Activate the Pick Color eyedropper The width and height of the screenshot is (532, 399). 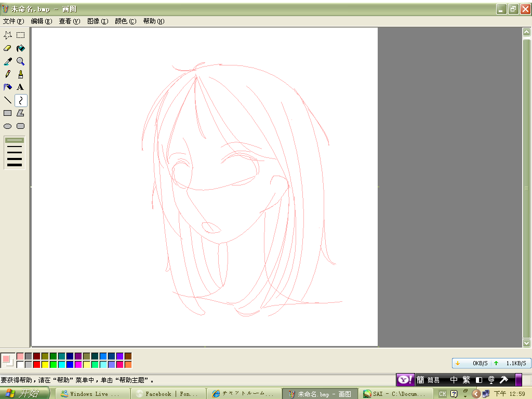(x=7, y=61)
